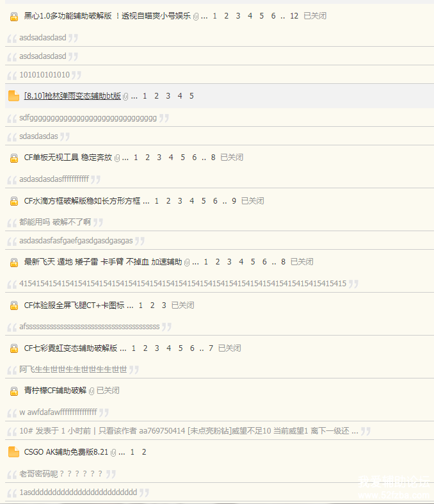This screenshot has width=434, height=504.
Task: Click attachment icon after 最新飞天 遁地 title
Action: coord(187,263)
